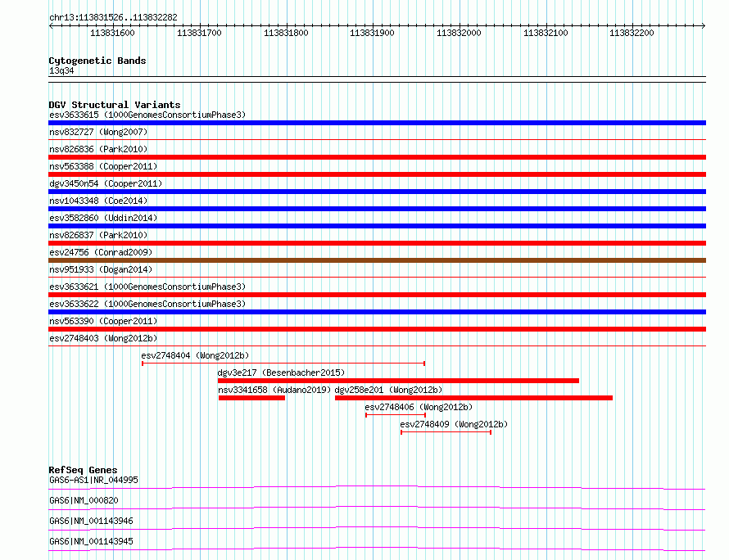
Task: Click the ruler's left arrow end
Action: pos(51,26)
